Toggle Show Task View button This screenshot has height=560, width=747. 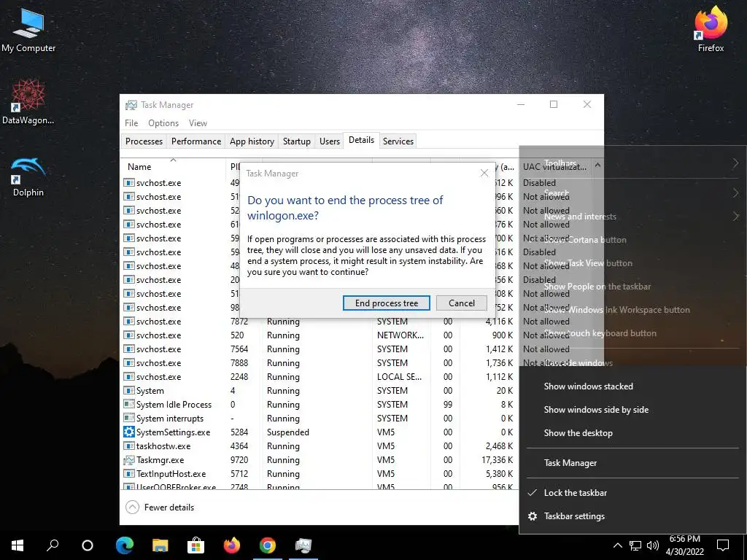633,262
